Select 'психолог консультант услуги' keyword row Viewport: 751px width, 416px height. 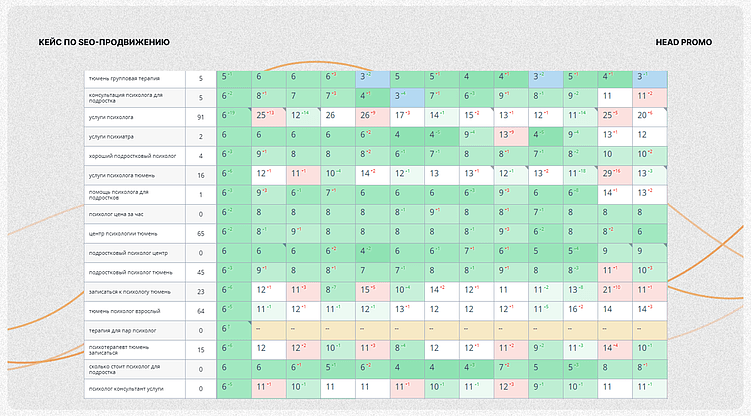tap(128, 386)
